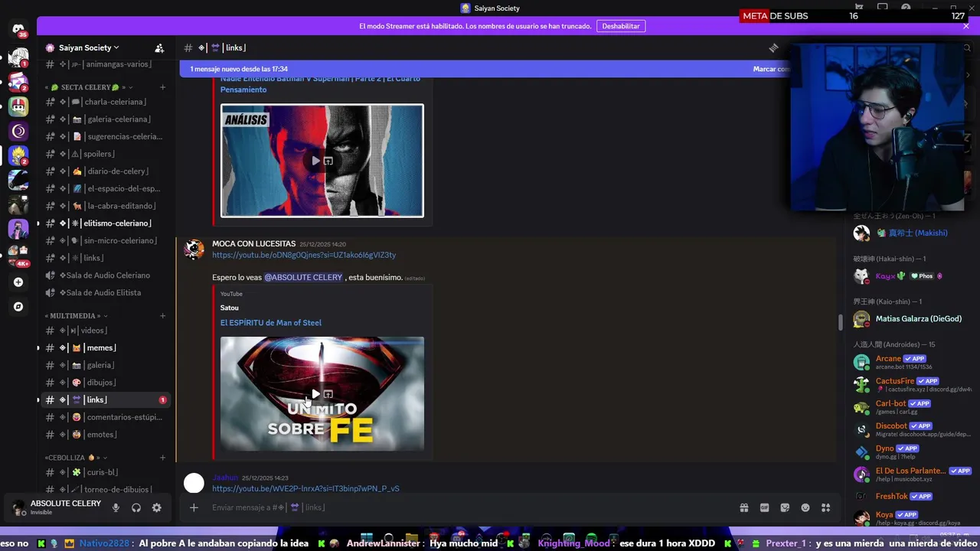This screenshot has width=980, height=551.
Task: Click the Jaahuii message avatar
Action: coord(194,483)
